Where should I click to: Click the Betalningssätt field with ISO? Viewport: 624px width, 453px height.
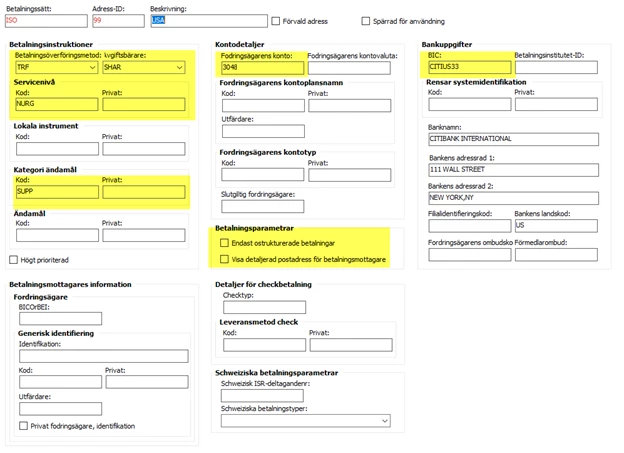[x=46, y=21]
